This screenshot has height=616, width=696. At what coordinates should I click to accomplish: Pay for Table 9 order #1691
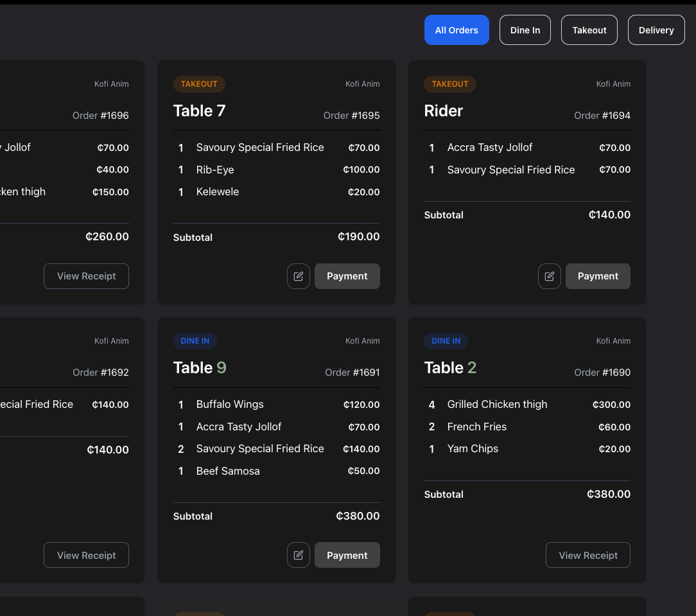[x=347, y=554]
